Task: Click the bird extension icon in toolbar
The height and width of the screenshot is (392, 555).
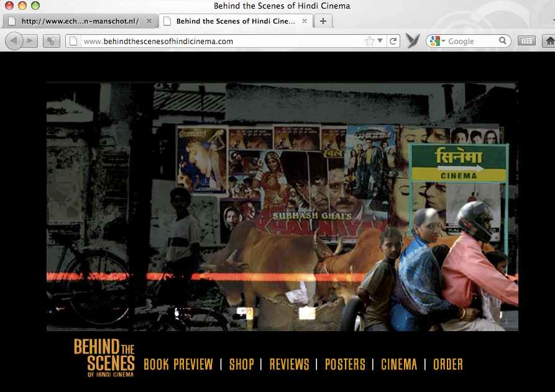Action: click(x=413, y=40)
